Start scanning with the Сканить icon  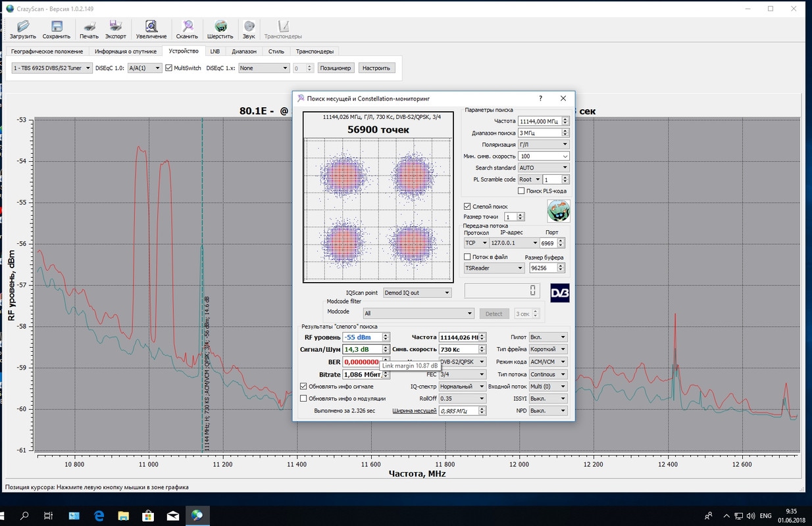click(x=187, y=30)
